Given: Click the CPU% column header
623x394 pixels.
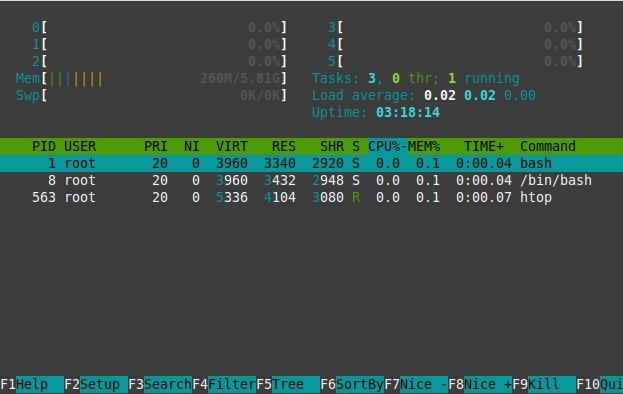Looking at the screenshot, I should pos(388,147).
